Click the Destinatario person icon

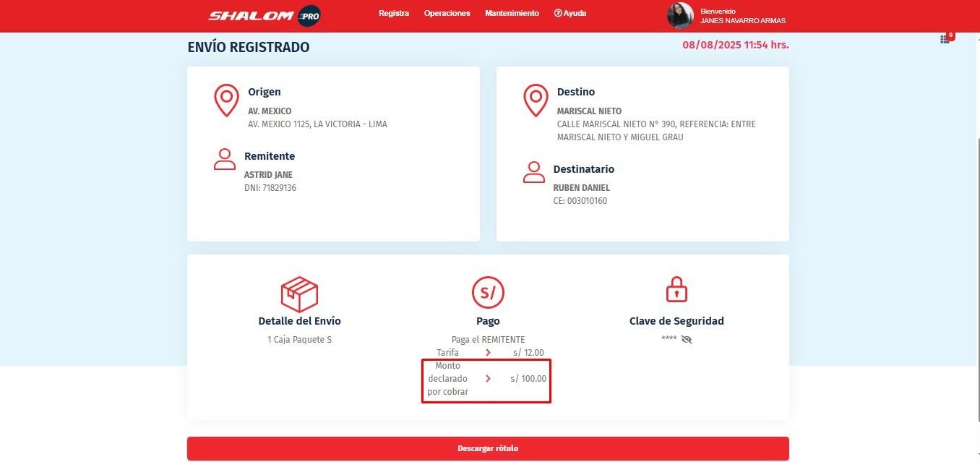[533, 172]
